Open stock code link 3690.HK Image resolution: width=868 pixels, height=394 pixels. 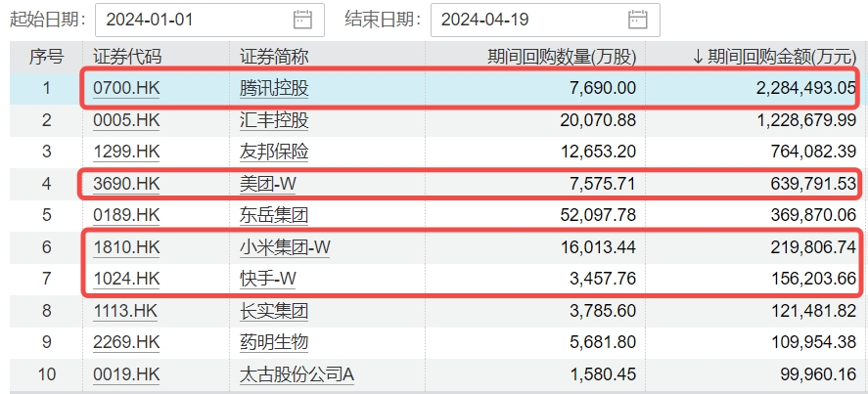coord(126,183)
